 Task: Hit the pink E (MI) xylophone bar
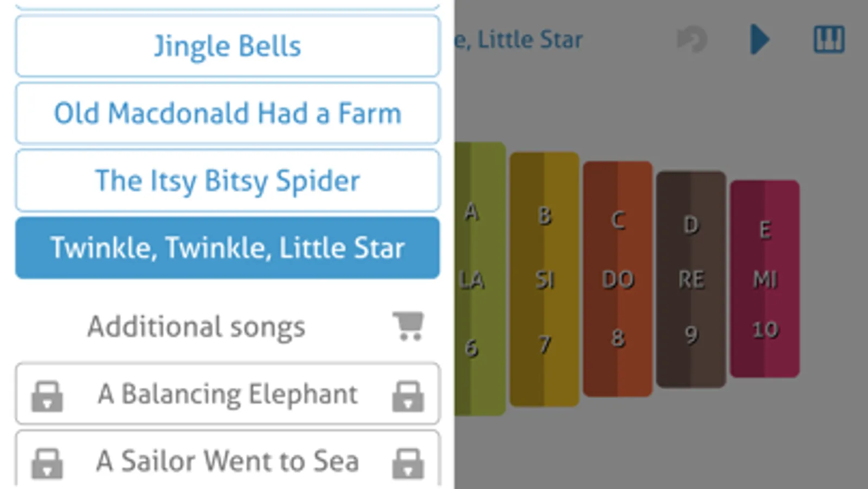point(765,278)
